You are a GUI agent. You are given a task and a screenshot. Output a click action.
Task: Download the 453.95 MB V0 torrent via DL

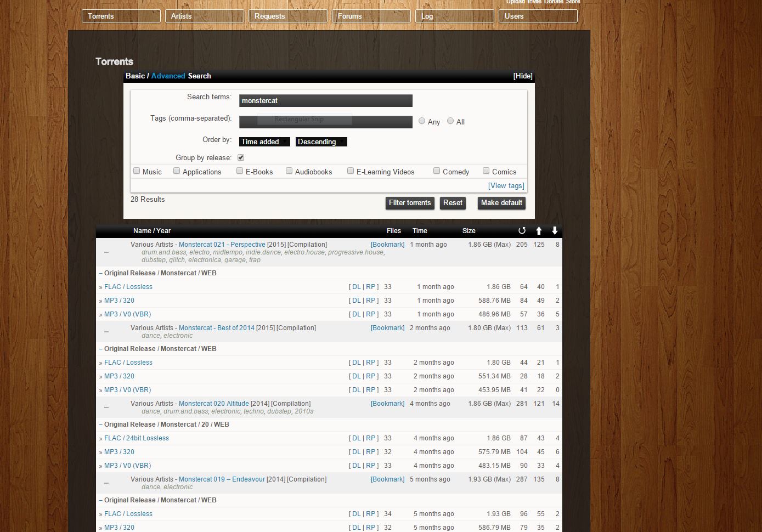pos(357,390)
